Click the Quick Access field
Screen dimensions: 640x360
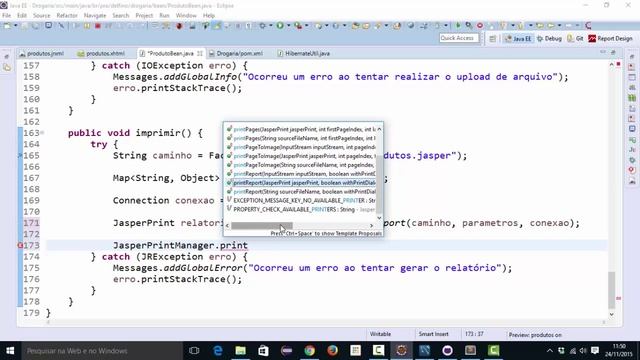pos(459,38)
